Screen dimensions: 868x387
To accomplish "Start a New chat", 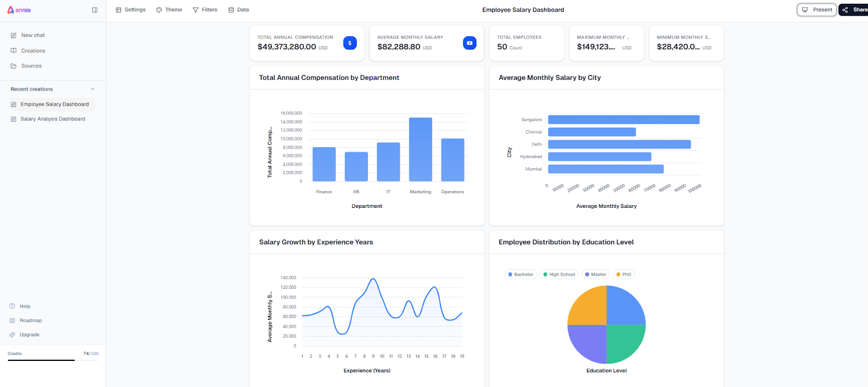I will tap(33, 35).
